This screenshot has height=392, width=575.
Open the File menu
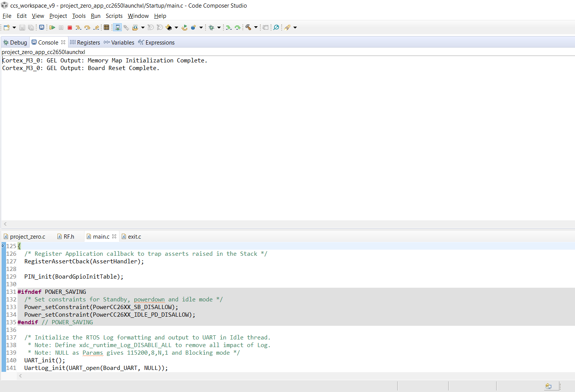coord(7,16)
